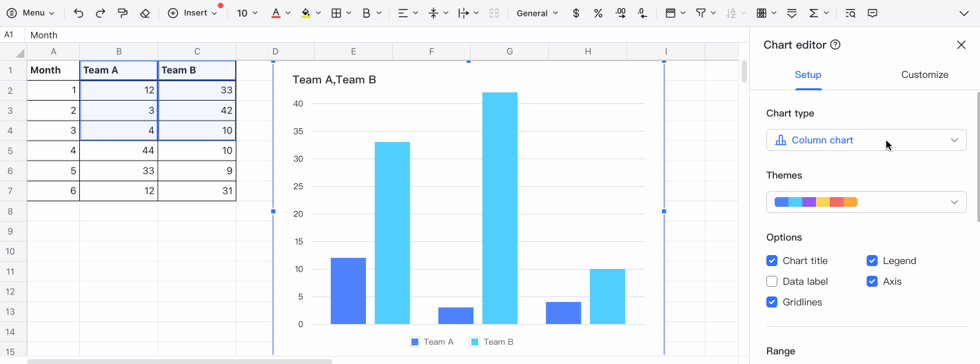Viewport: 980px width, 364px height.
Task: Select row 10 header
Action: click(13, 251)
